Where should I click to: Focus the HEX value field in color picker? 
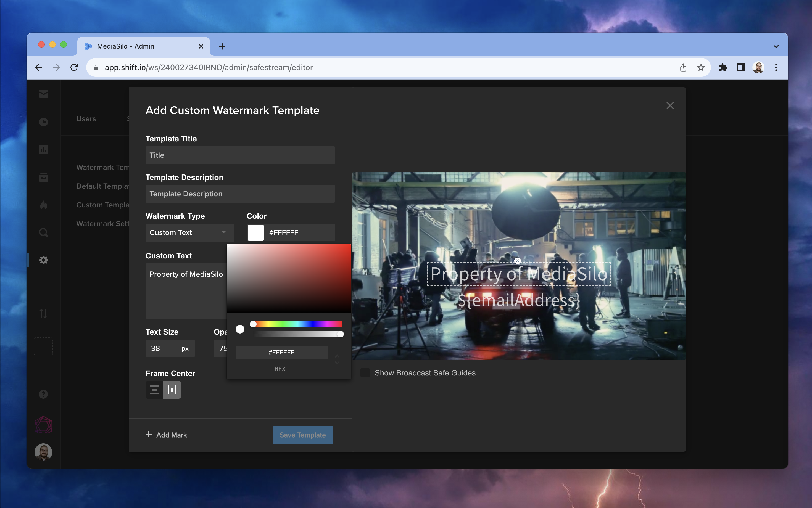(282, 353)
